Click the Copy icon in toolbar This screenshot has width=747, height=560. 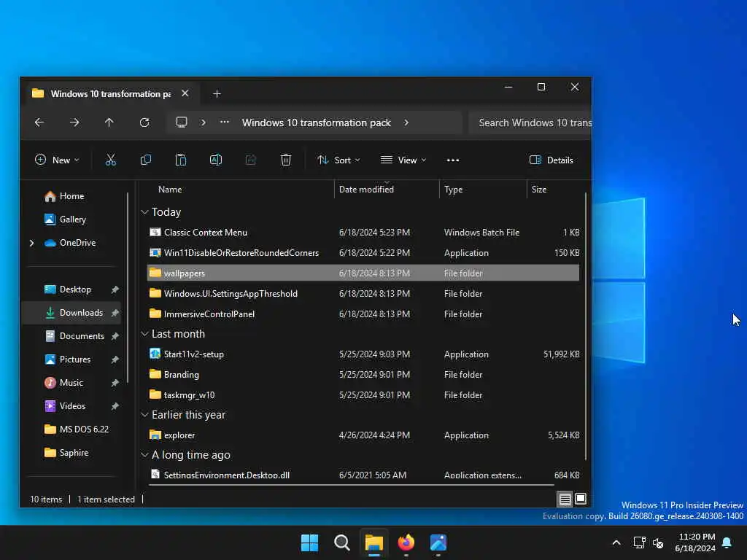pos(146,160)
